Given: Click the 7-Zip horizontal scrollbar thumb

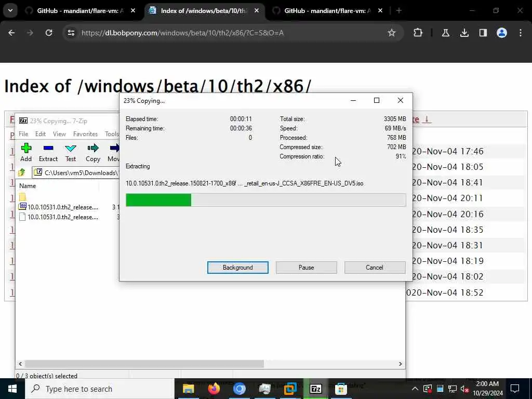Looking at the screenshot, I should click(144, 364).
